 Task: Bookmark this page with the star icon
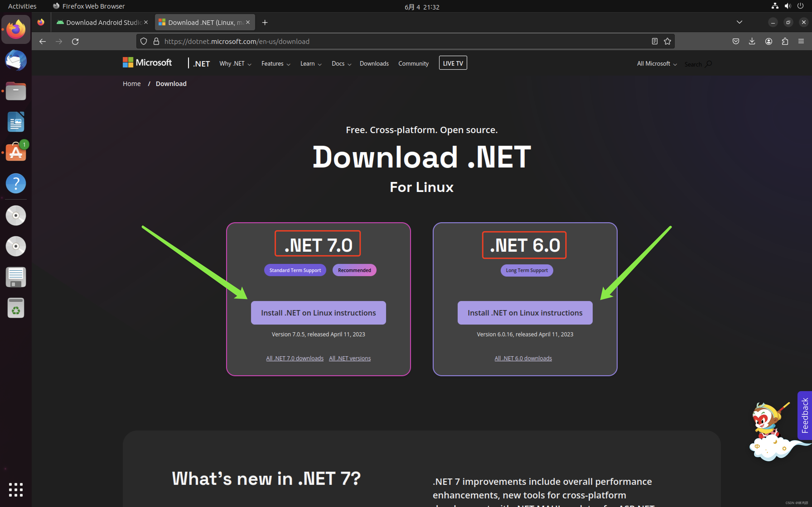pyautogui.click(x=668, y=41)
